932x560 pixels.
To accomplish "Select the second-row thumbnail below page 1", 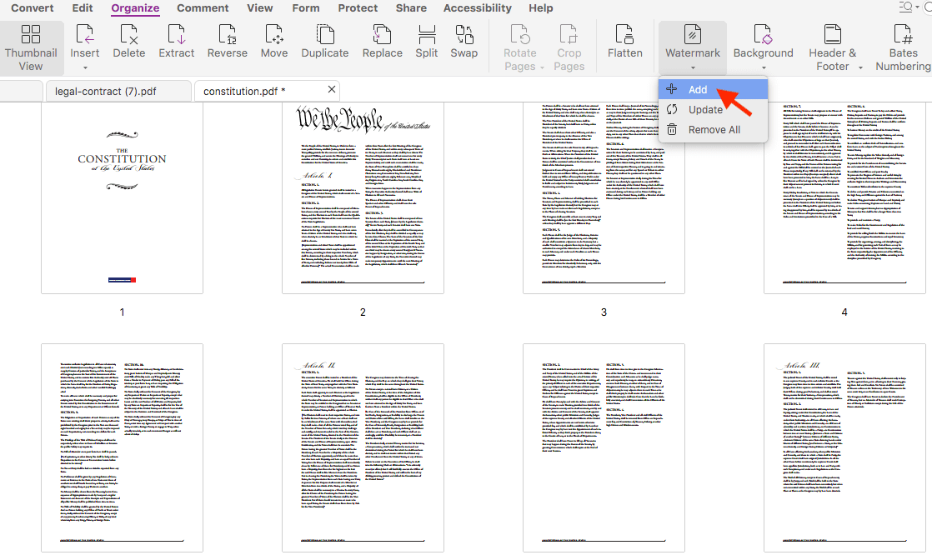I will click(x=122, y=447).
